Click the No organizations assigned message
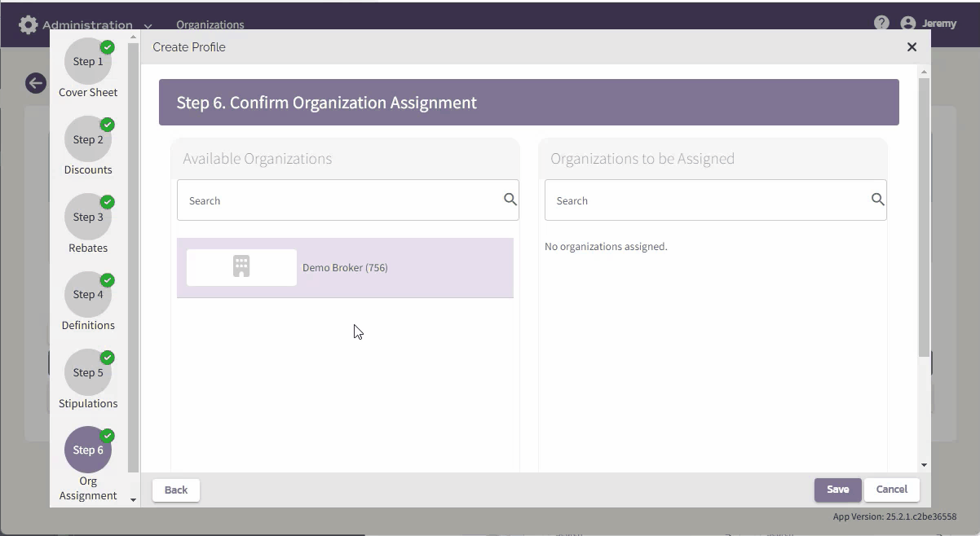 [606, 247]
